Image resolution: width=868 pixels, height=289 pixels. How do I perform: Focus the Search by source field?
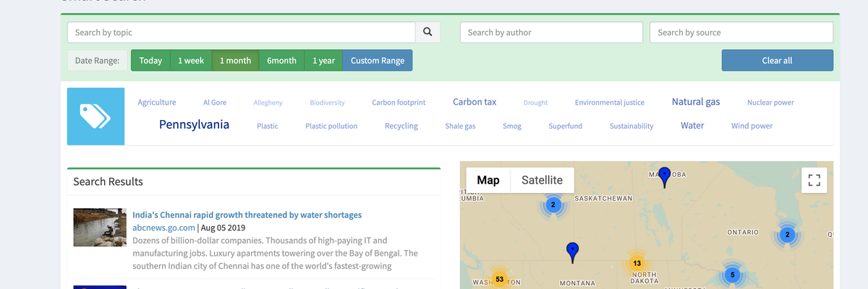741,33
